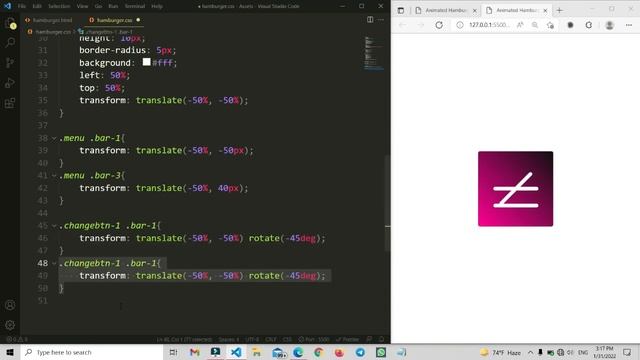
Task: Click the hamburger.css breadcrumb item
Action: pyautogui.click(x=50, y=31)
